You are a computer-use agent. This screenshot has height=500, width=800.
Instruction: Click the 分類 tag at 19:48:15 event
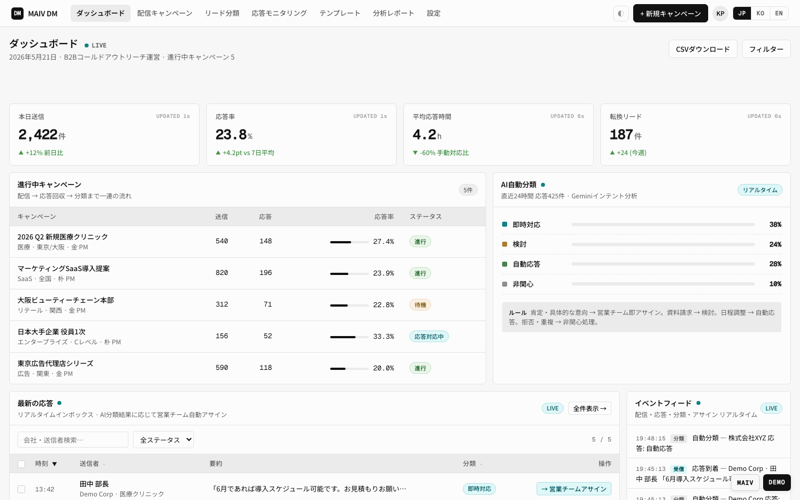coord(678,438)
